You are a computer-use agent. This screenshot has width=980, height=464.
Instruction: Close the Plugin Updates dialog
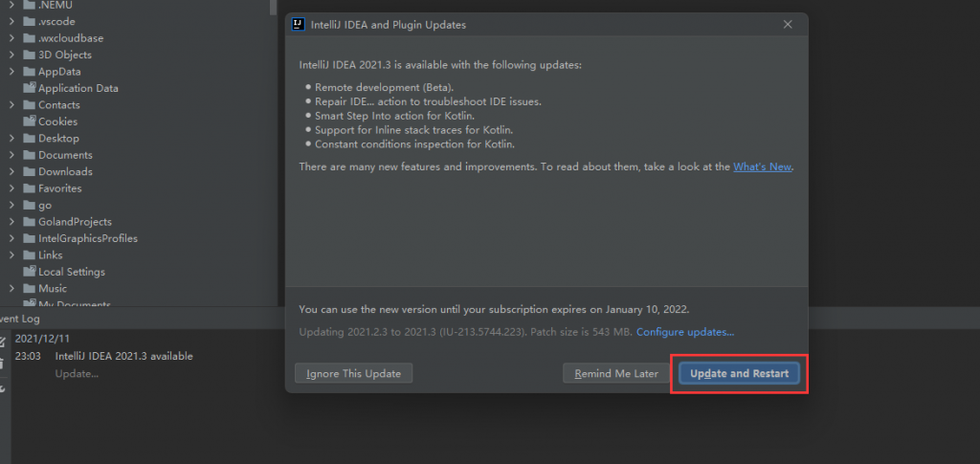click(788, 24)
